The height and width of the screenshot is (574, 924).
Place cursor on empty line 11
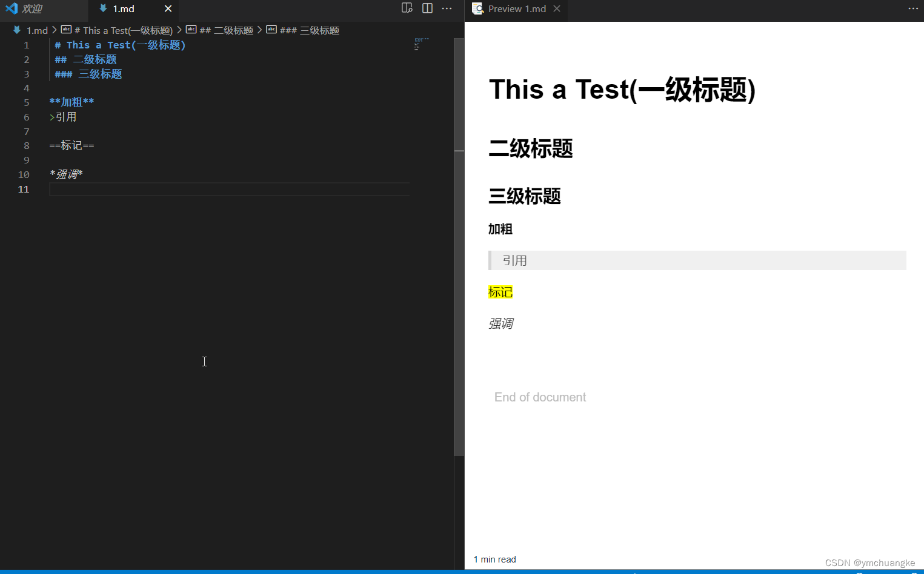click(230, 189)
